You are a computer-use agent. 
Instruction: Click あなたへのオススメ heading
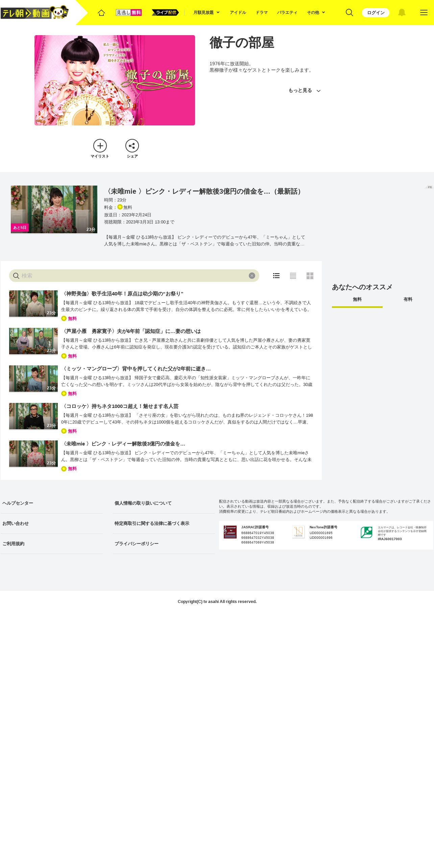pos(362,287)
